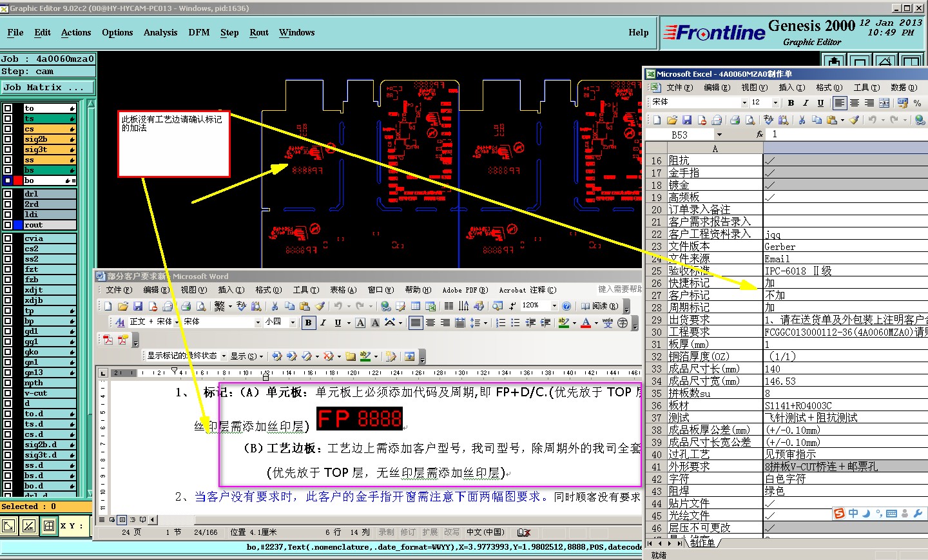Image resolution: width=928 pixels, height=560 pixels.
Task: Click Open folder icon in Word toolbar
Action: pos(123,306)
